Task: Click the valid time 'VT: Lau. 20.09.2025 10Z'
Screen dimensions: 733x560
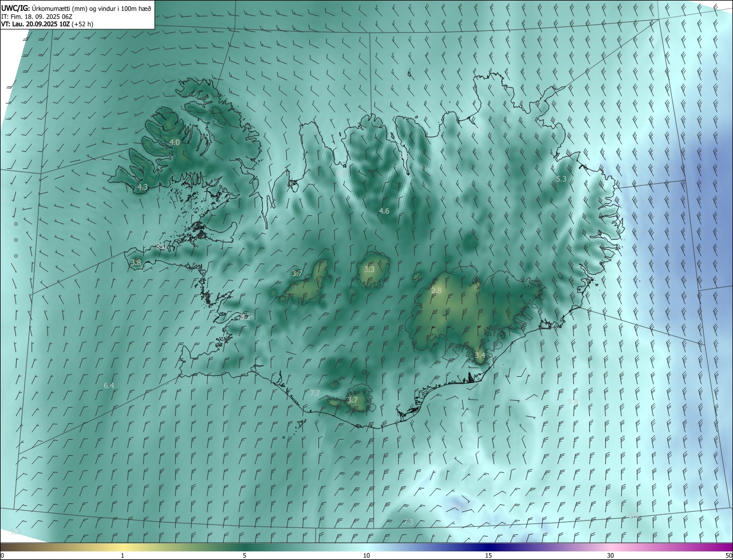Action: tap(36, 24)
